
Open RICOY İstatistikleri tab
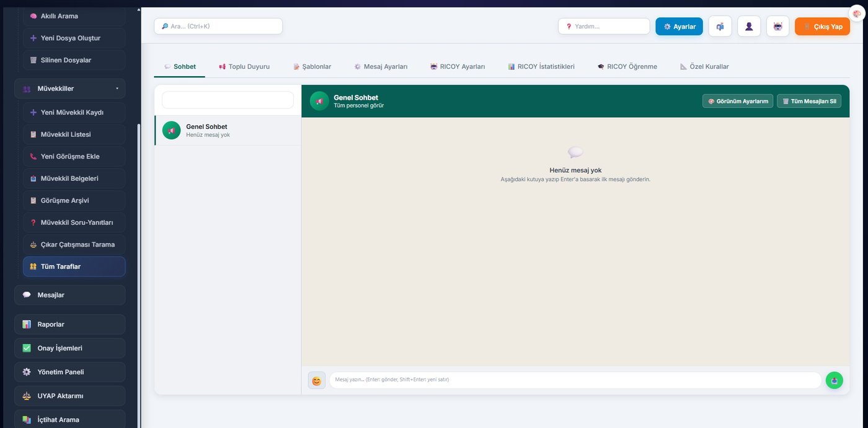pyautogui.click(x=541, y=66)
